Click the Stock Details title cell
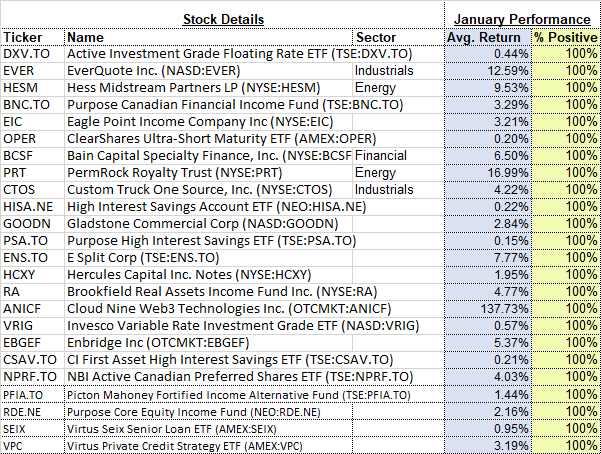 point(223,19)
